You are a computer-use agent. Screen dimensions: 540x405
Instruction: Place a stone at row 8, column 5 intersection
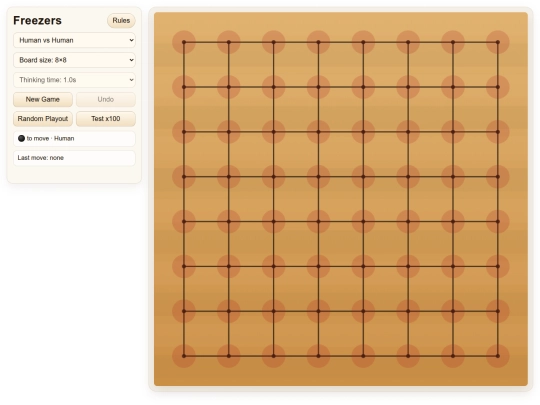(363, 356)
